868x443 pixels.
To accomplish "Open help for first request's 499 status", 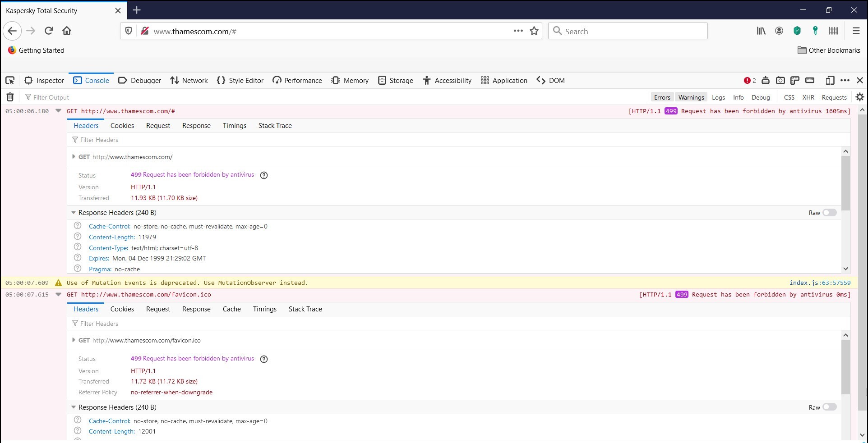I will (x=264, y=175).
